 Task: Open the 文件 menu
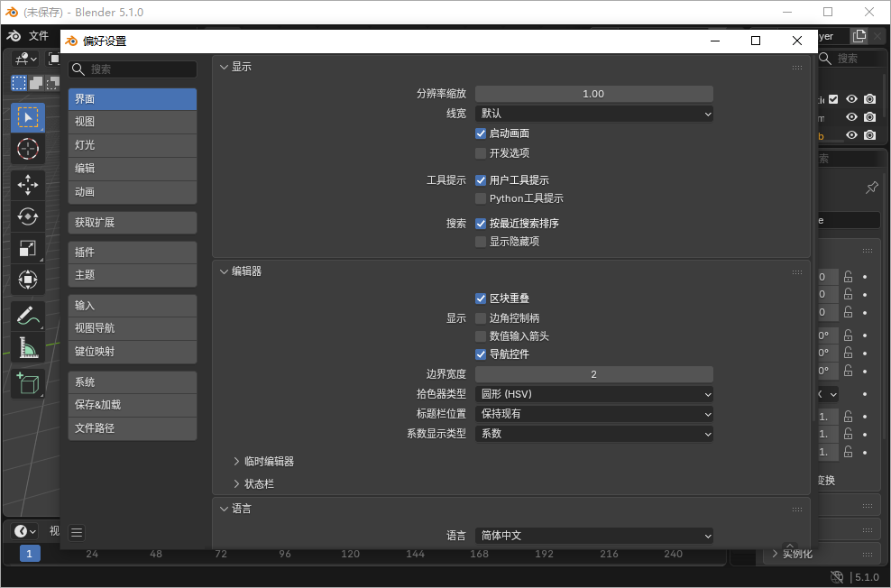click(x=39, y=36)
